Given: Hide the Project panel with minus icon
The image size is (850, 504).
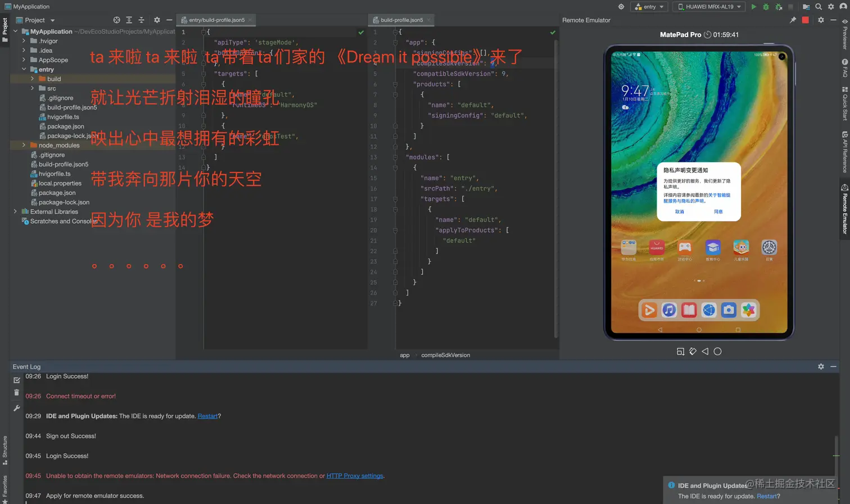Looking at the screenshot, I should click(x=169, y=20).
